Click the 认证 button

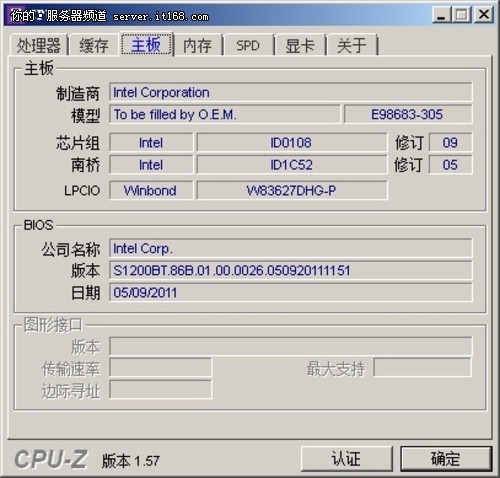coord(346,459)
